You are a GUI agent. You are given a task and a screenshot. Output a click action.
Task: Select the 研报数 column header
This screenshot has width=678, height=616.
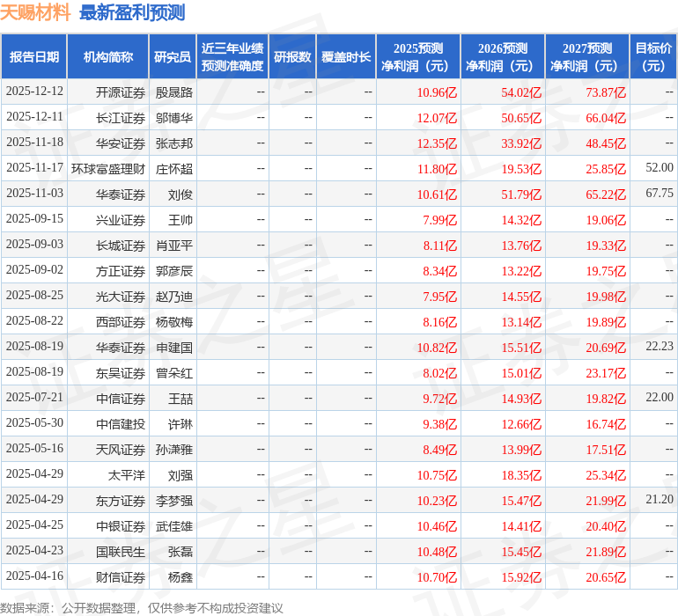(292, 57)
